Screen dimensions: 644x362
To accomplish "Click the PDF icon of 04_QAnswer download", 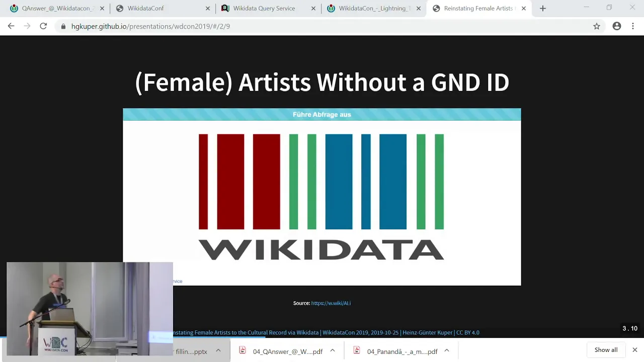I will (x=243, y=350).
